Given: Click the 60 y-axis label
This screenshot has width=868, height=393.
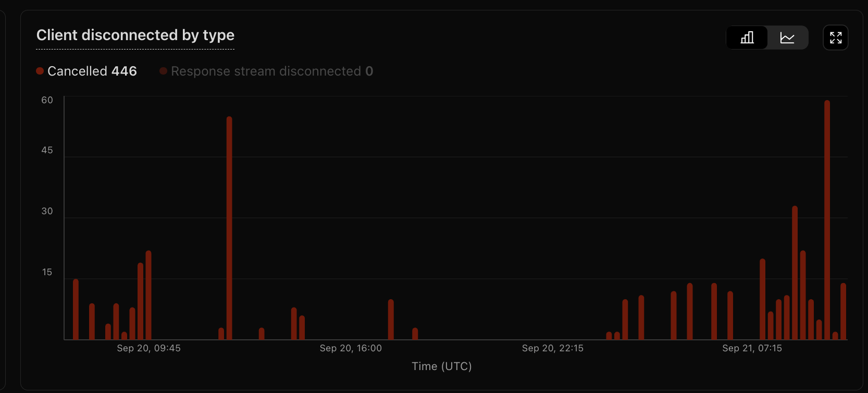Looking at the screenshot, I should click(47, 100).
